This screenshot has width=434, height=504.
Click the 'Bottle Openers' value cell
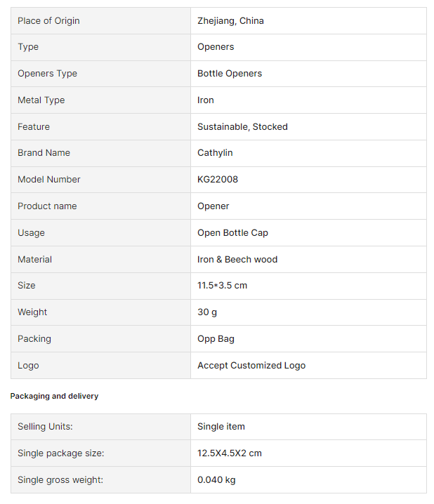coord(230,74)
